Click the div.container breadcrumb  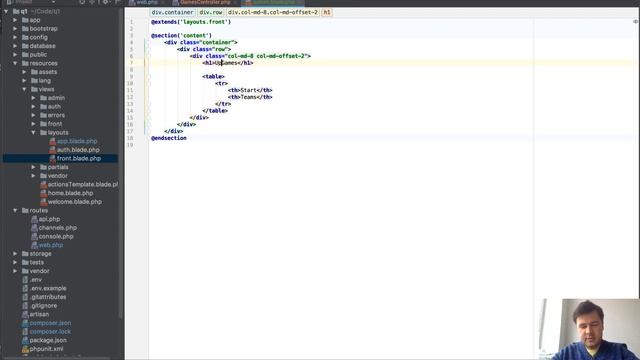coord(172,12)
